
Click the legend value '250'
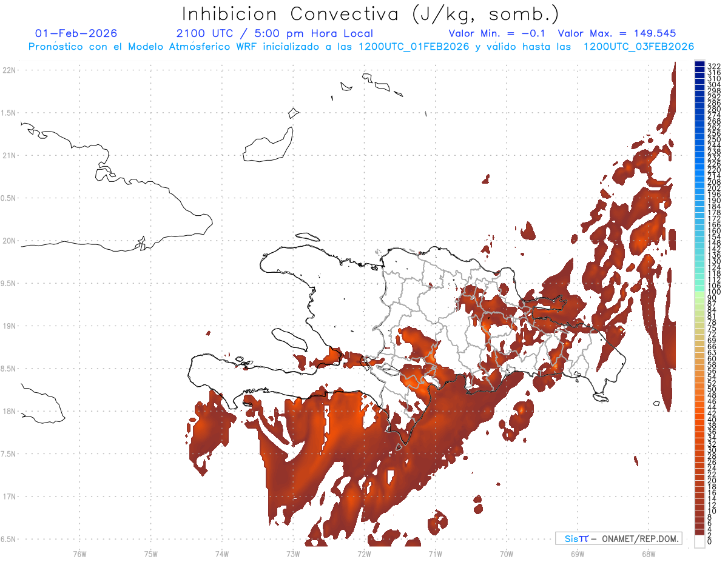tap(714, 139)
